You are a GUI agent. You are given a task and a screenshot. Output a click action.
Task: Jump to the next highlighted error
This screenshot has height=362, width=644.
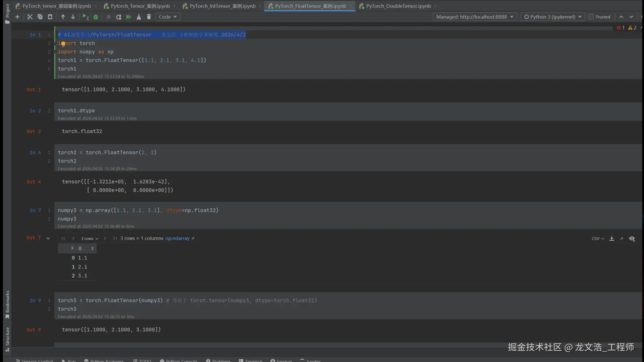point(631,17)
